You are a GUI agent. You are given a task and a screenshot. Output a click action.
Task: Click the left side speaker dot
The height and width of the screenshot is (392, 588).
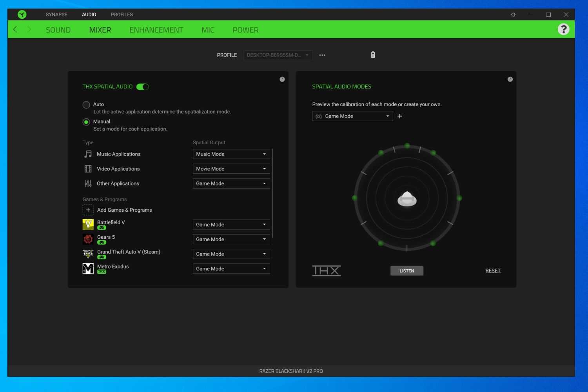click(x=355, y=198)
